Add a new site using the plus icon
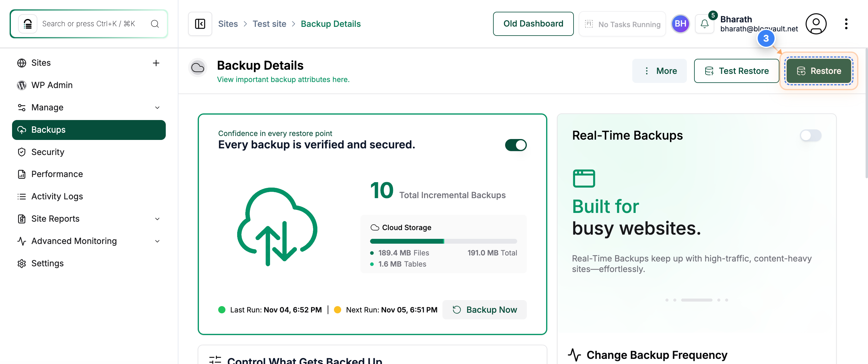This screenshot has width=868, height=364. point(156,63)
